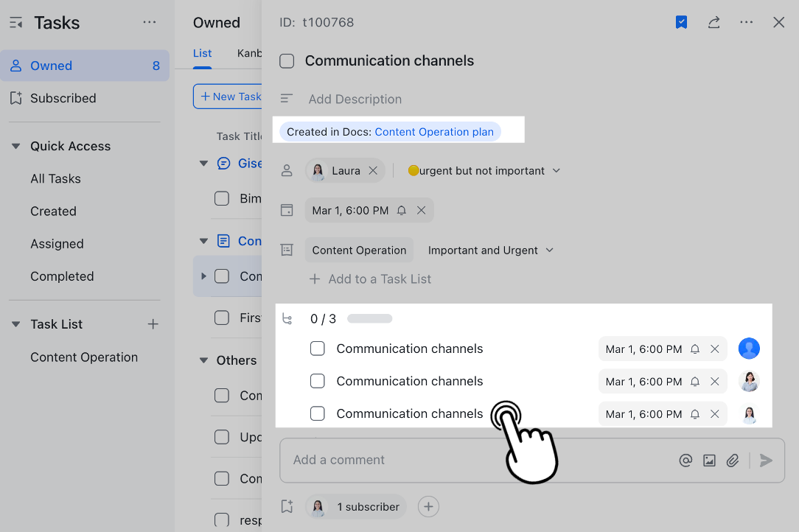799x532 pixels.
Task: Mention someone with the @ icon
Action: [685, 460]
